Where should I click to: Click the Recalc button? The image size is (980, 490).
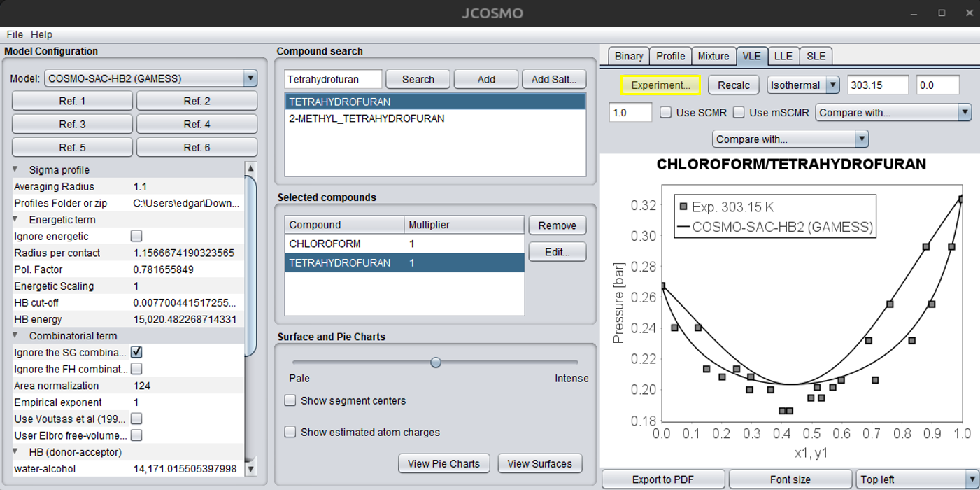coord(733,85)
